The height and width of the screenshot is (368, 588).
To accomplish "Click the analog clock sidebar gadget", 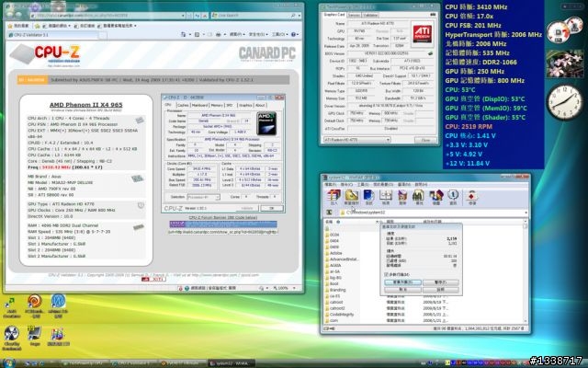I will [x=565, y=101].
